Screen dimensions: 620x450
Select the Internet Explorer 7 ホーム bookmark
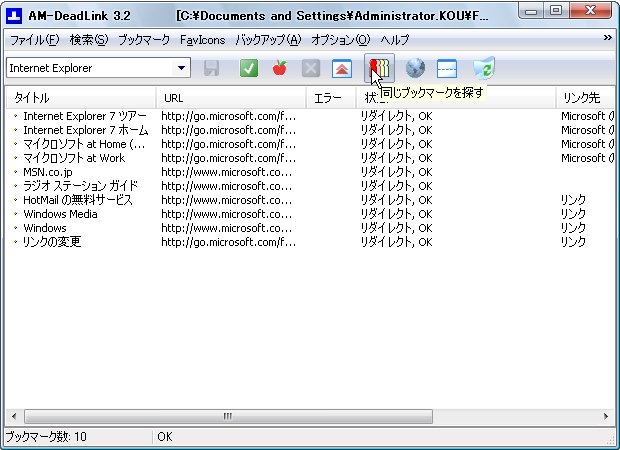85,130
